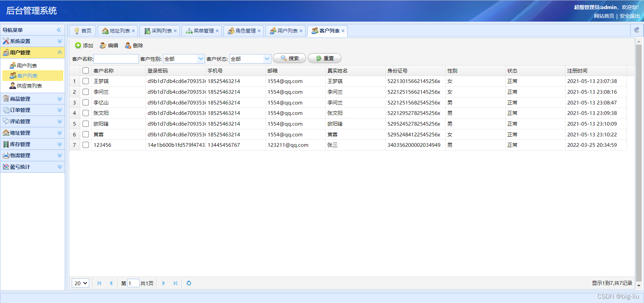Viewport: 644px width, 303px height.
Task: Close the 采购列表 tab
Action: coord(175,31)
